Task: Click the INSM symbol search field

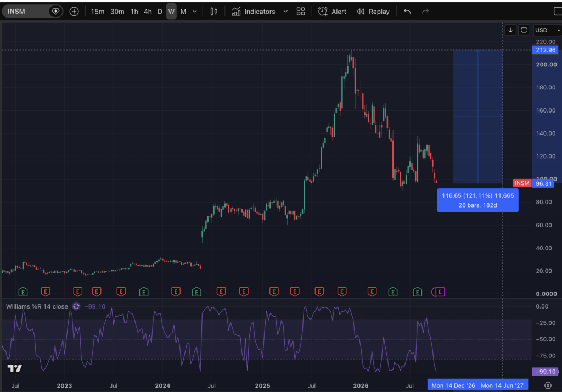Action: click(32, 12)
